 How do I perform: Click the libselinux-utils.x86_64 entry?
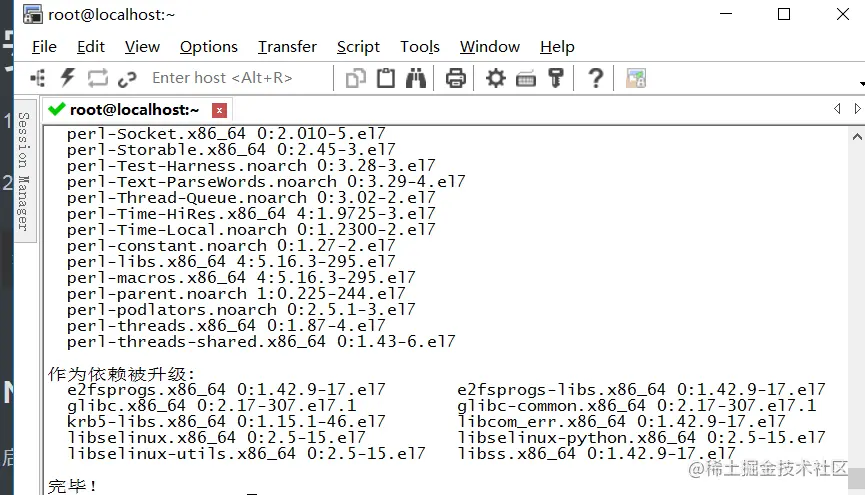(246, 454)
